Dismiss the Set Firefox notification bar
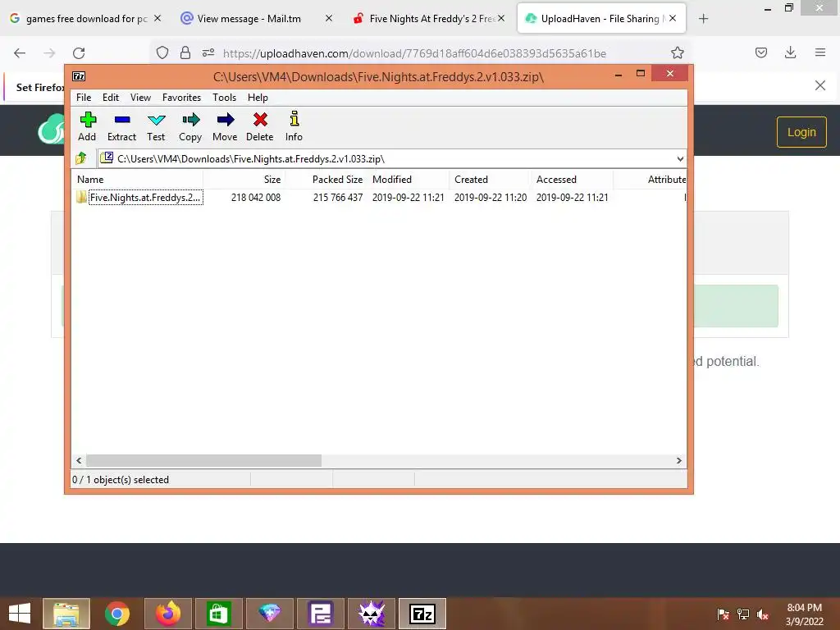Screen dimensions: 840x630 coord(819,85)
